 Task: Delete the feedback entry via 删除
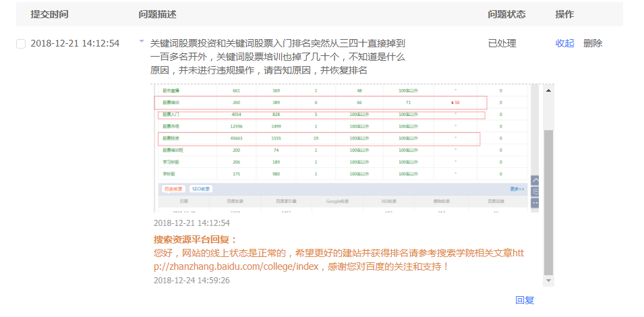tap(593, 43)
